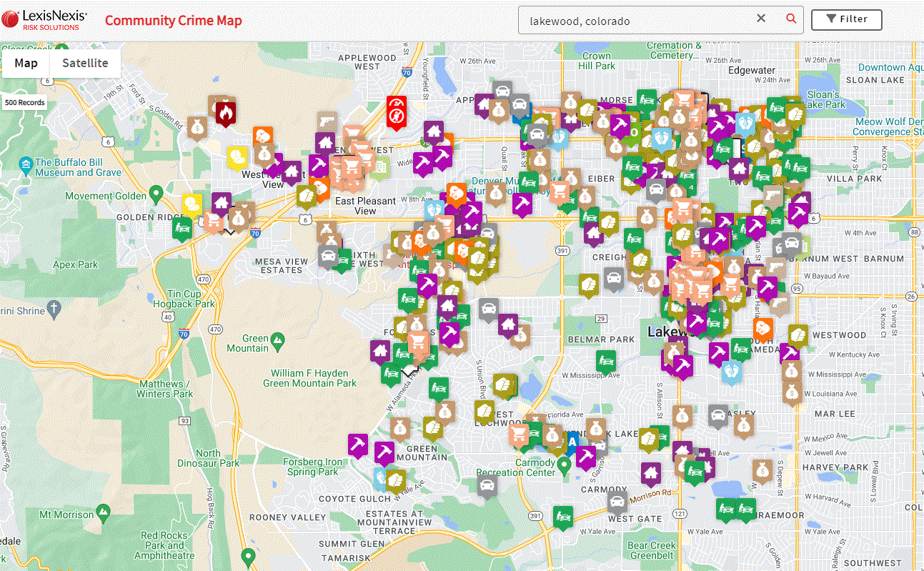Click the North Dinosaur Park label
The width and height of the screenshot is (924, 571).
point(208,458)
